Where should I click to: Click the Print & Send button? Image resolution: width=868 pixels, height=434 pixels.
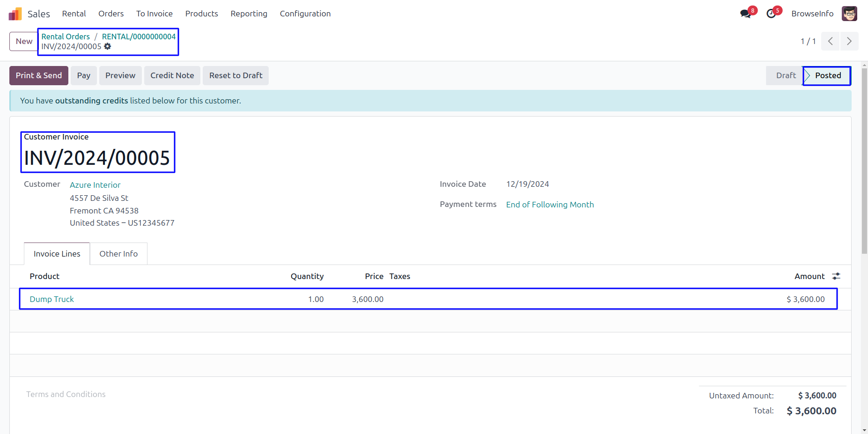[39, 75]
